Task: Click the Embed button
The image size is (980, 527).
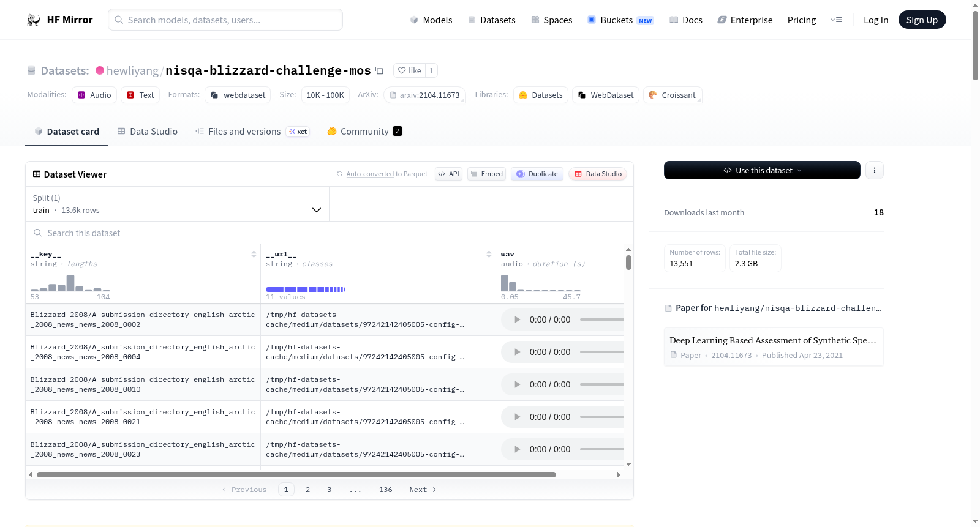Action: [x=486, y=174]
